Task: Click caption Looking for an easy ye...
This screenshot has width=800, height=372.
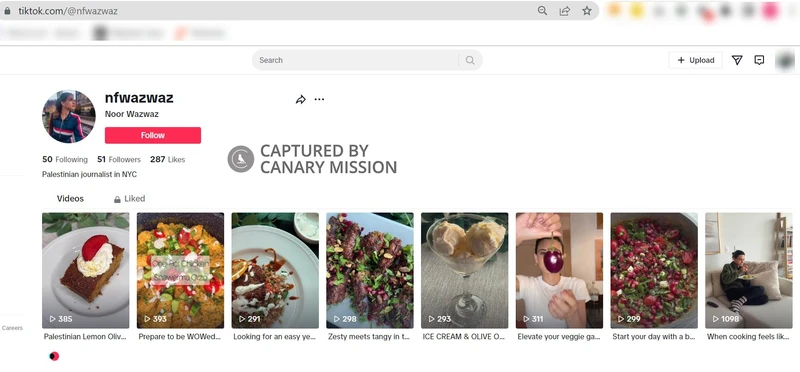Action: click(274, 337)
